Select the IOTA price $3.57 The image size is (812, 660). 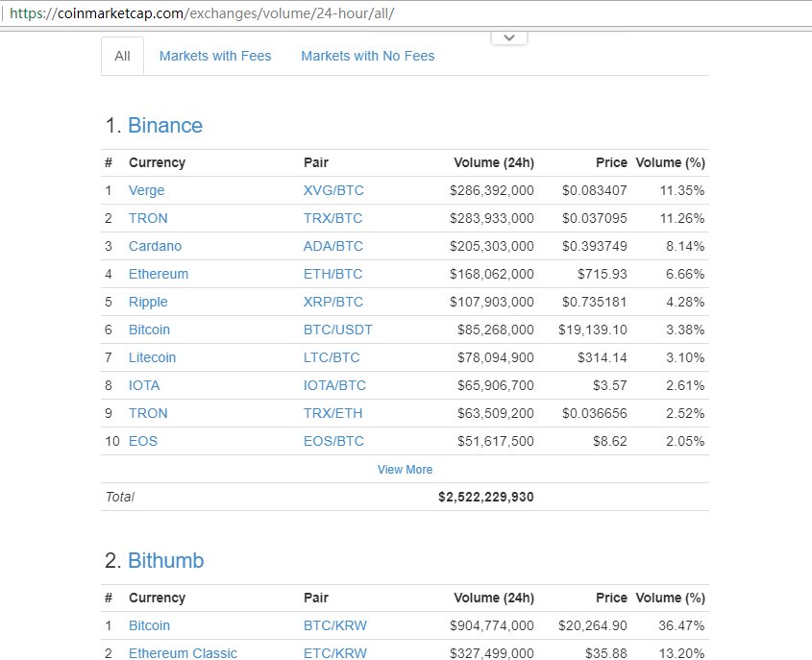click(610, 386)
